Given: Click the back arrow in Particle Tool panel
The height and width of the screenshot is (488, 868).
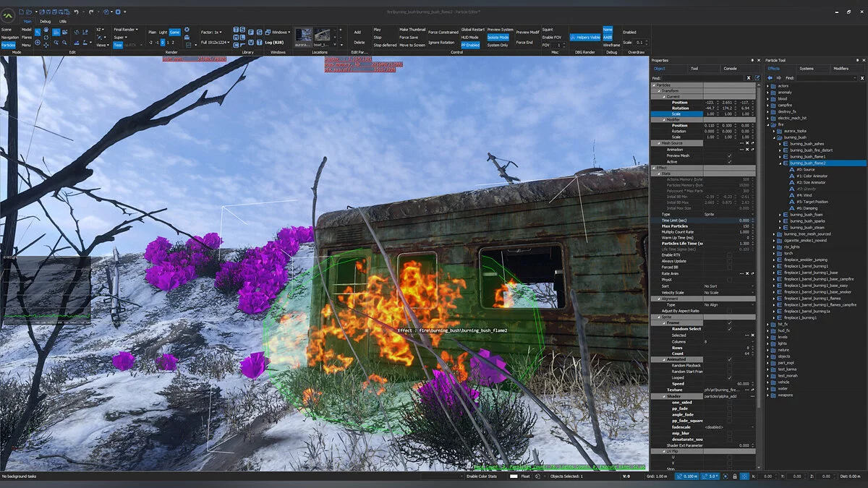Looking at the screenshot, I should (x=770, y=77).
